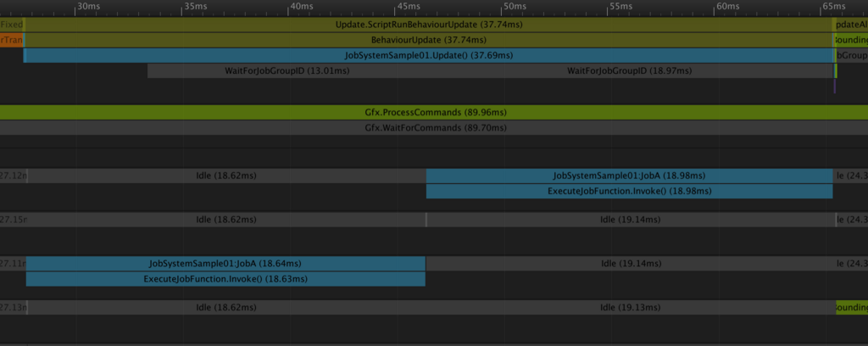Viewport: 868px width, 346px height.
Task: Select the truncated 'pdateAl' sample bar
Action: click(850, 25)
